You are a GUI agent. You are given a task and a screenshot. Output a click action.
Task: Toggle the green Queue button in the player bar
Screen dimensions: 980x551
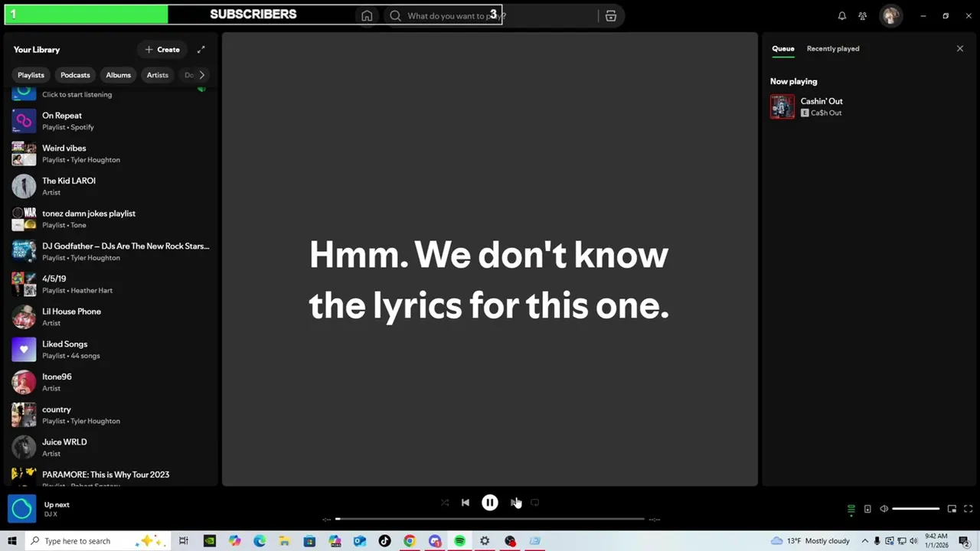pyautogui.click(x=851, y=509)
